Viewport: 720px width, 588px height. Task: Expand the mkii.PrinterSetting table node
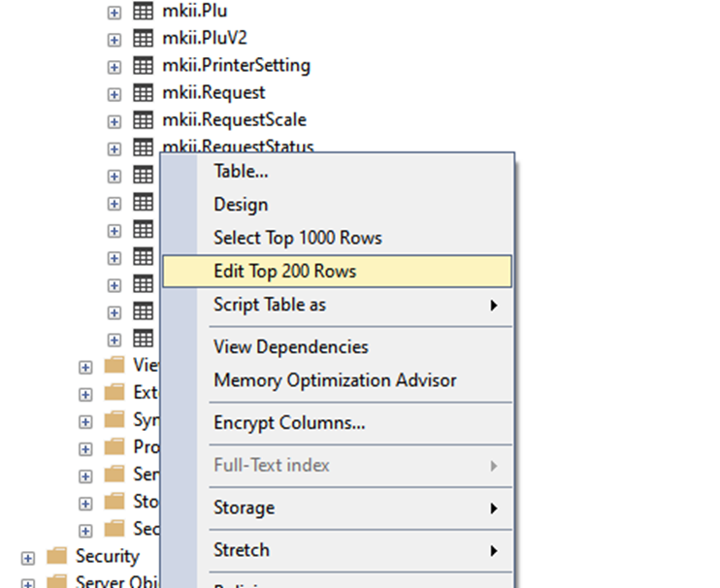[x=115, y=67]
